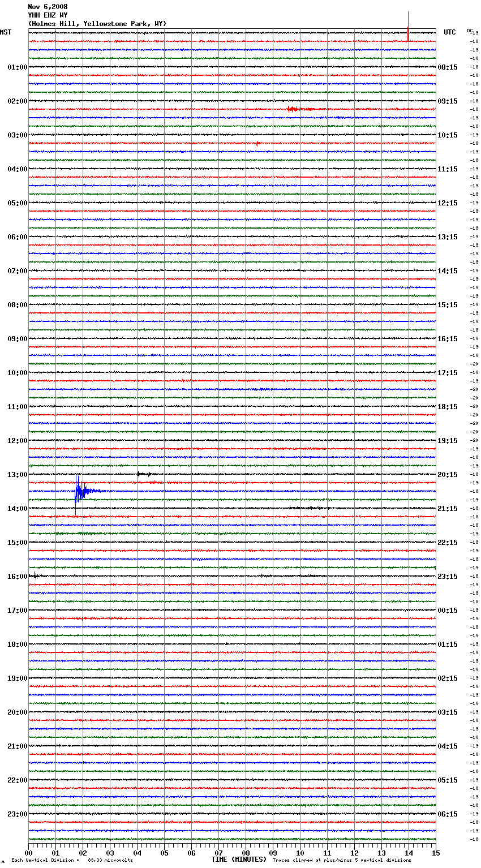Image resolution: width=481 pixels, height=868 pixels.
Task: Click minute 15 on the time axis
Action: coord(436,853)
